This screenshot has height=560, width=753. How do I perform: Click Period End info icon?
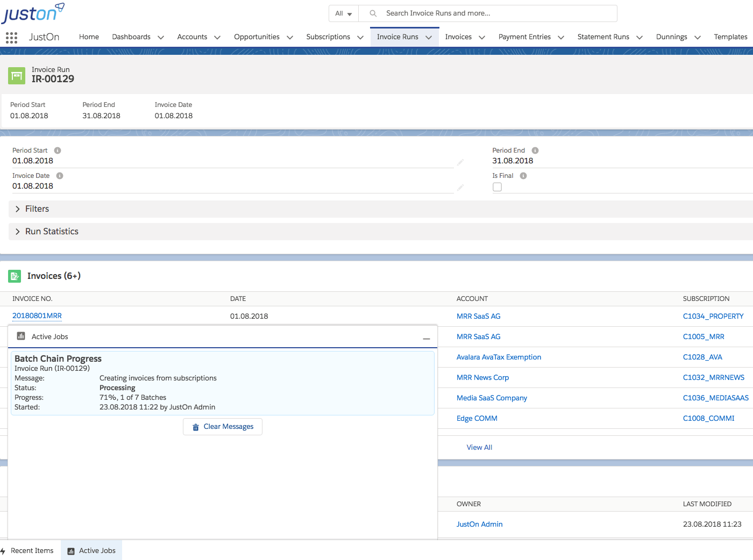535,150
